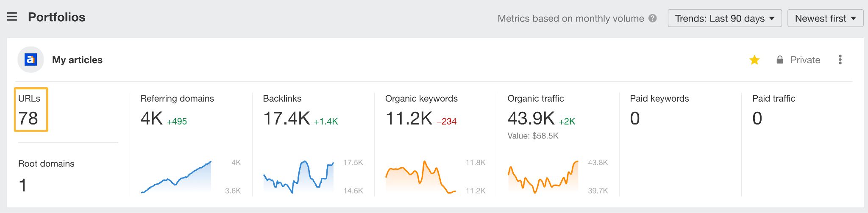Open the Organic keywords 11.2K metric
The image size is (868, 213).
[409, 119]
